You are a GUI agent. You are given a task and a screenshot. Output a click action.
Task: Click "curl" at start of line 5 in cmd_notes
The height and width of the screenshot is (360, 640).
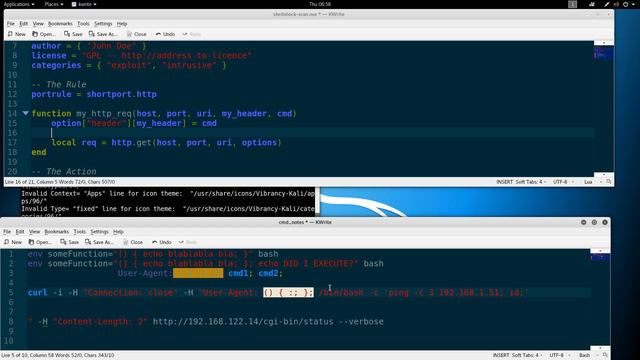click(x=38, y=292)
